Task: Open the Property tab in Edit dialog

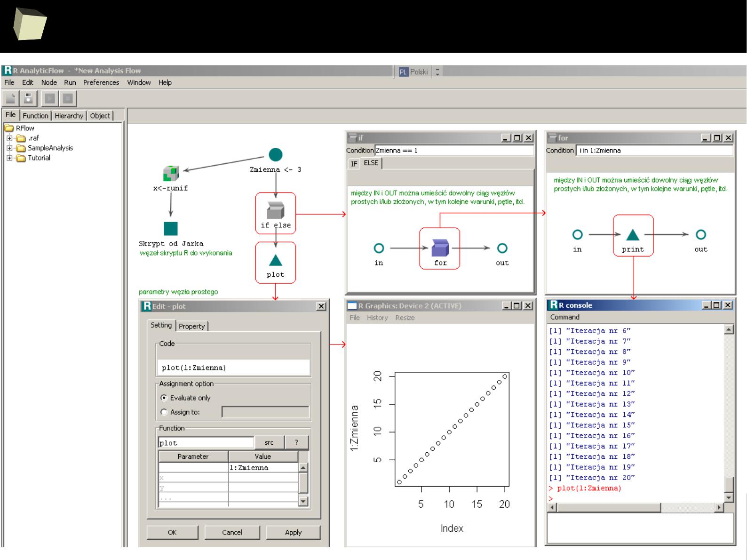Action: click(x=191, y=326)
